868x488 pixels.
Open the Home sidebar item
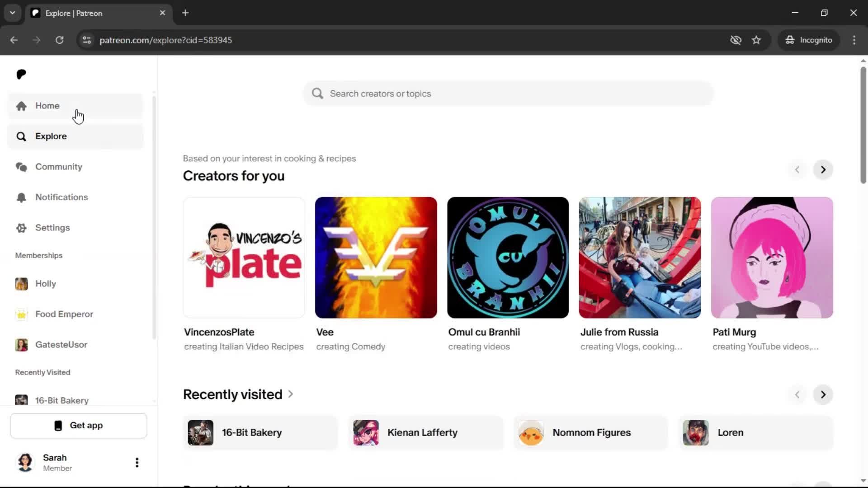pyautogui.click(x=75, y=106)
